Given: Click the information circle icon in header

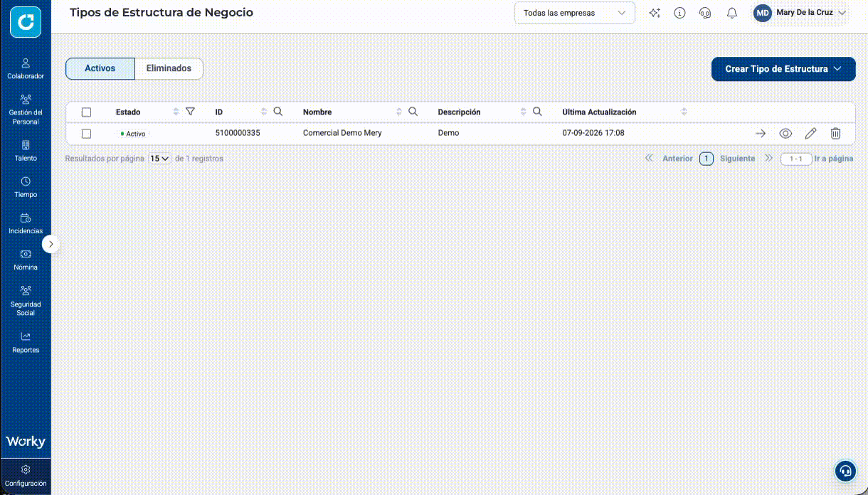Looking at the screenshot, I should click(679, 13).
